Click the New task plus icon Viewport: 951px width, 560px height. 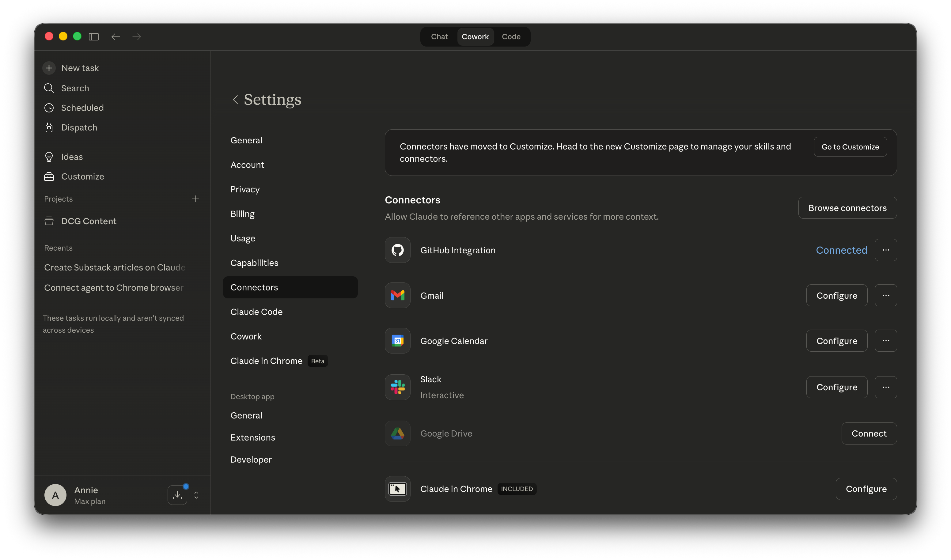pyautogui.click(x=49, y=68)
